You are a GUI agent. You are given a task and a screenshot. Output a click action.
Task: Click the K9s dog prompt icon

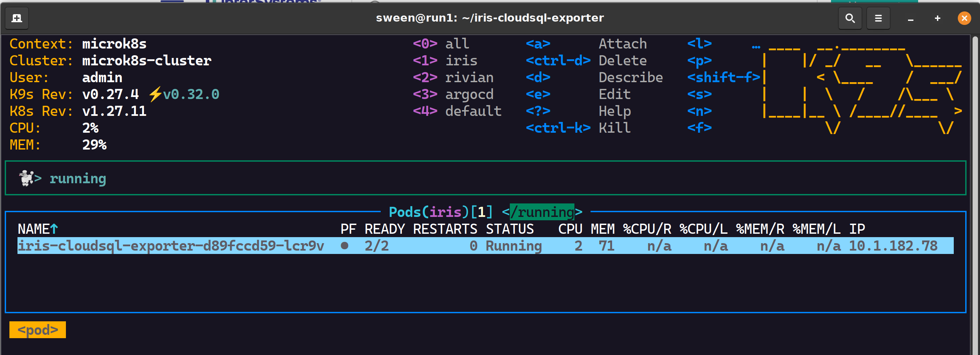tap(27, 178)
